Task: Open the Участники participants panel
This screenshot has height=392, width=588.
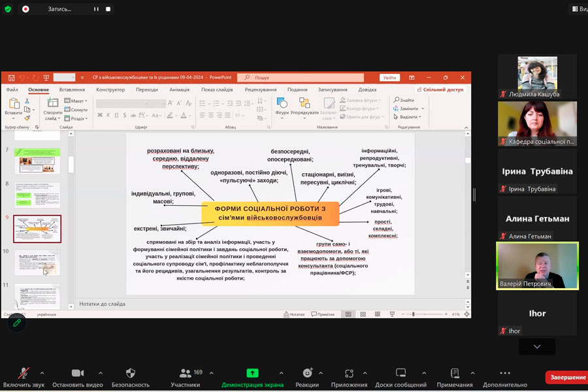Action: point(186,373)
